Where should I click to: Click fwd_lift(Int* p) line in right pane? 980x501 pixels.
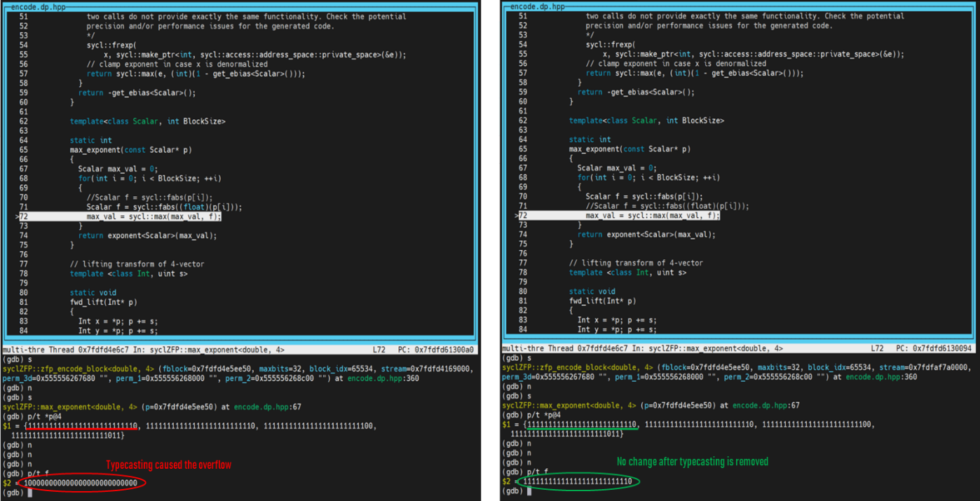603,301
